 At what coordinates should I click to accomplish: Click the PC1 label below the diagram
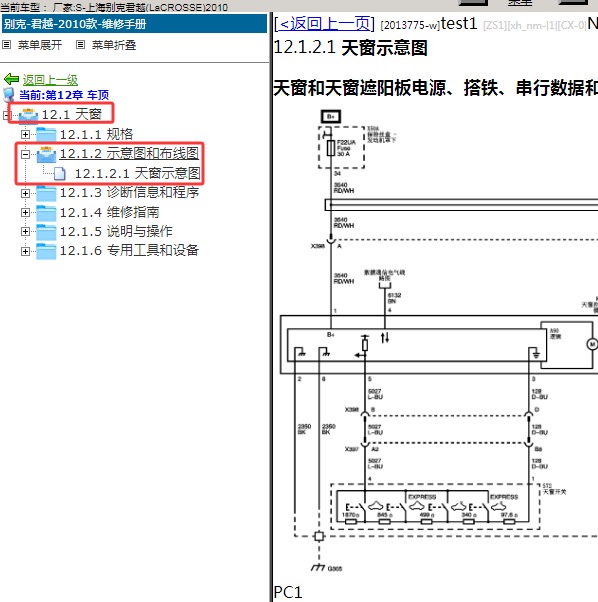(287, 592)
